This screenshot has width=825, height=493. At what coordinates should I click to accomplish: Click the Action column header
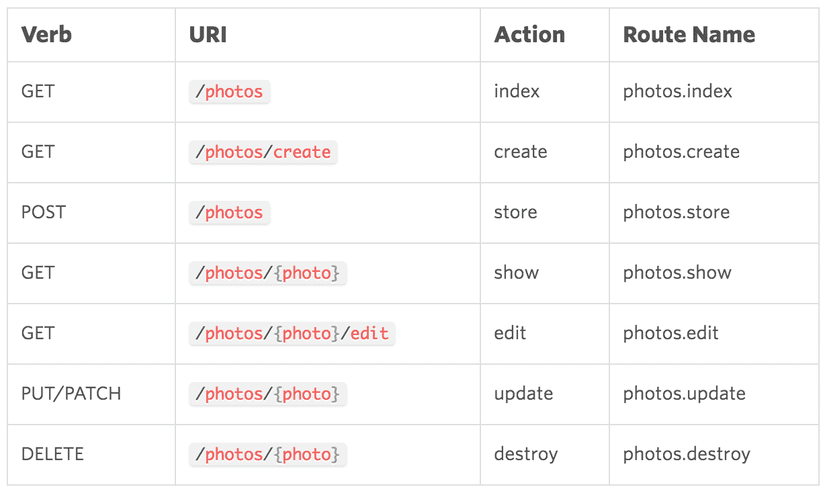pyautogui.click(x=529, y=35)
